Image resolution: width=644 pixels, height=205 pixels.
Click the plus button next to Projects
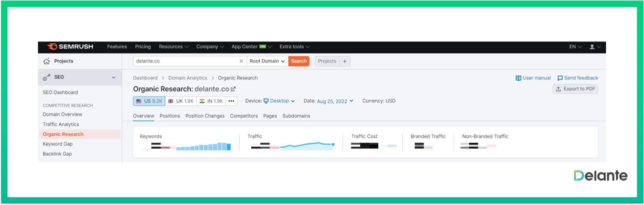[x=345, y=61]
